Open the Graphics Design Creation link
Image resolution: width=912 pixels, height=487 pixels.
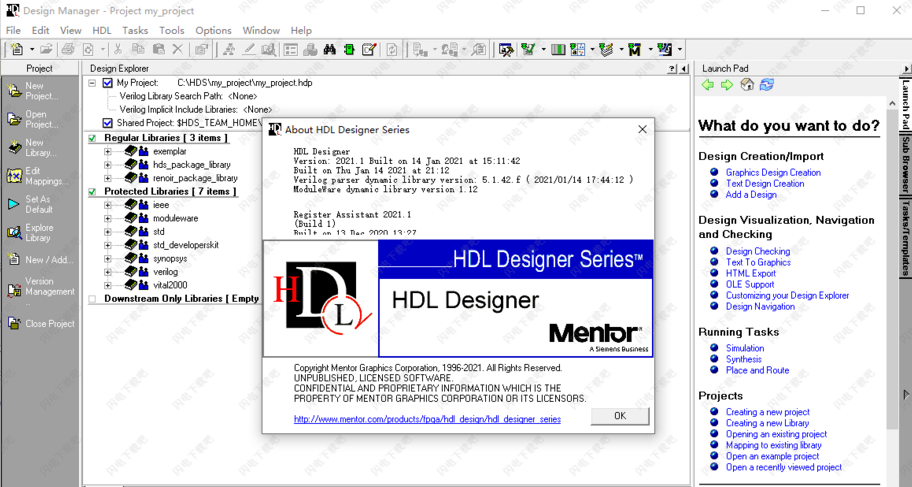tap(773, 172)
